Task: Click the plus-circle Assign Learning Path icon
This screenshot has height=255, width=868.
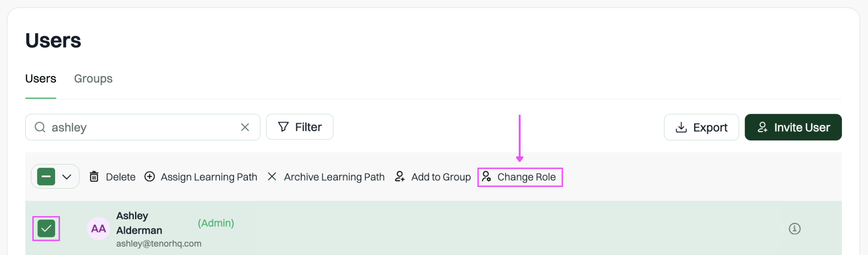Action: click(x=150, y=177)
